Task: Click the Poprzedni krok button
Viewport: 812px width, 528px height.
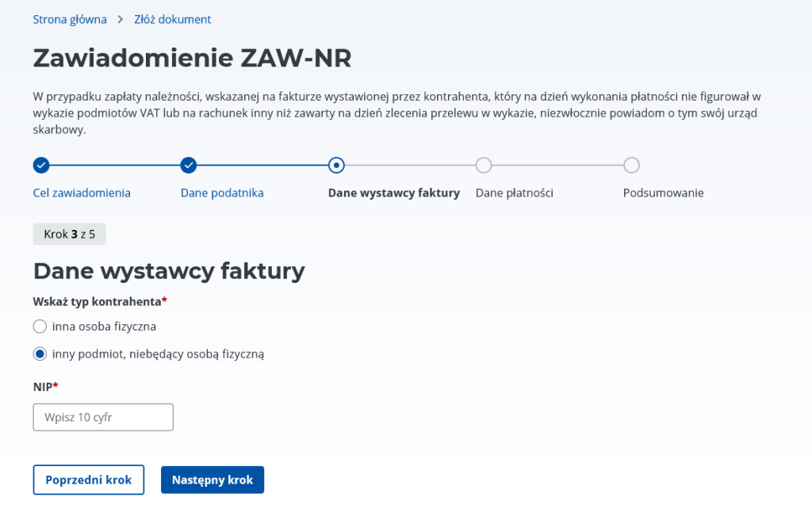Action: coord(88,480)
